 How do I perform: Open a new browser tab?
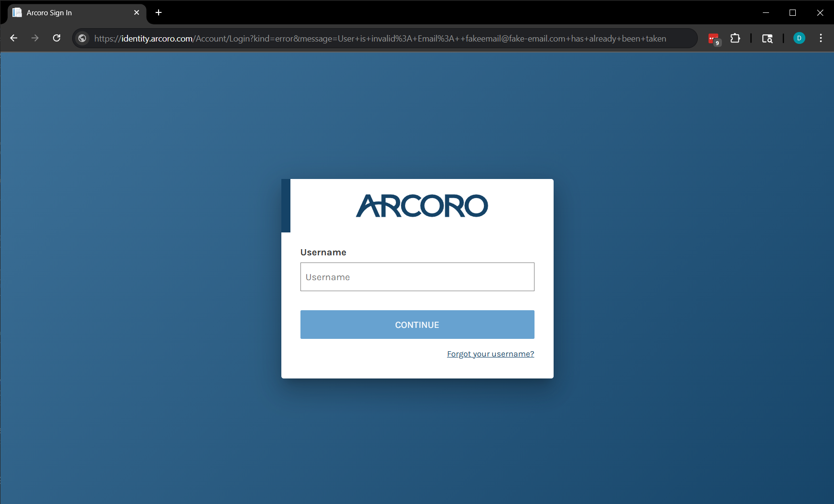(x=159, y=12)
